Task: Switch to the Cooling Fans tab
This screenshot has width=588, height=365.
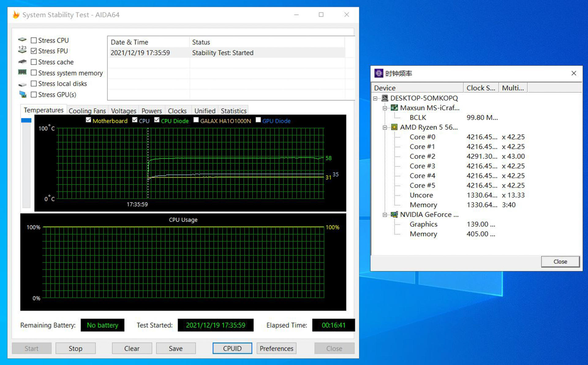Action: (87, 111)
